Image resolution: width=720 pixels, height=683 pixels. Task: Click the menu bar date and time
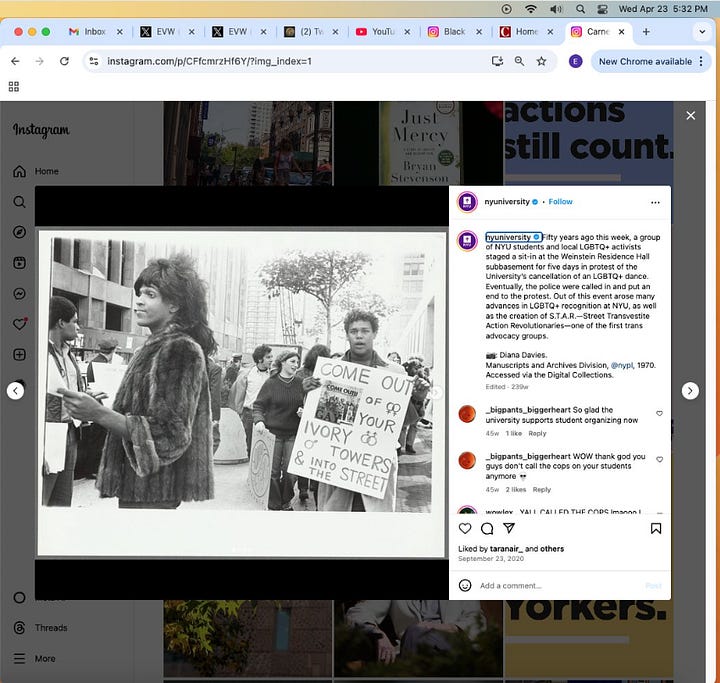[x=663, y=9]
